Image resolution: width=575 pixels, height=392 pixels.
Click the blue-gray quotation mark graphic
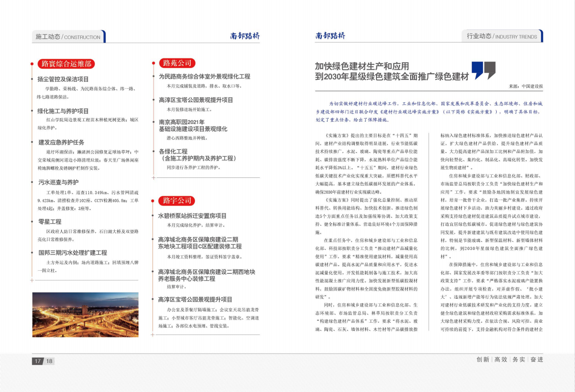coord(483,70)
